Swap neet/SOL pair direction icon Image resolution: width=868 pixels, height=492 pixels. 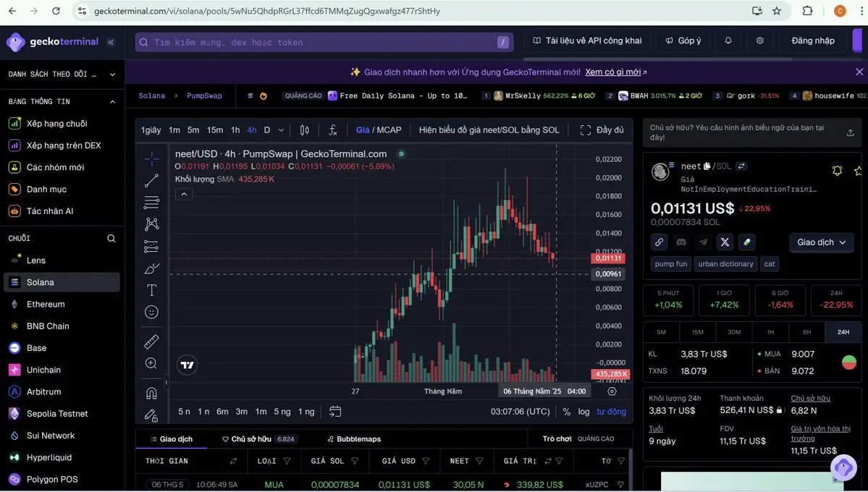pos(742,166)
